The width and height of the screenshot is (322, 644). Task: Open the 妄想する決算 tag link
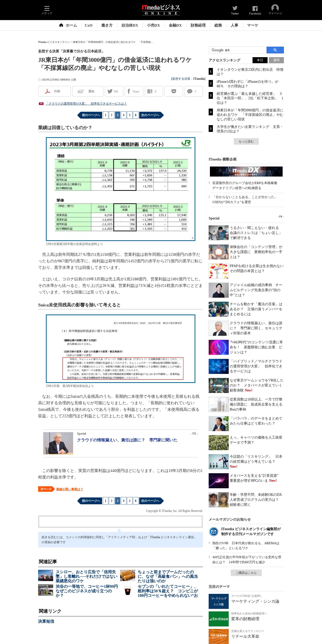[x=181, y=79]
